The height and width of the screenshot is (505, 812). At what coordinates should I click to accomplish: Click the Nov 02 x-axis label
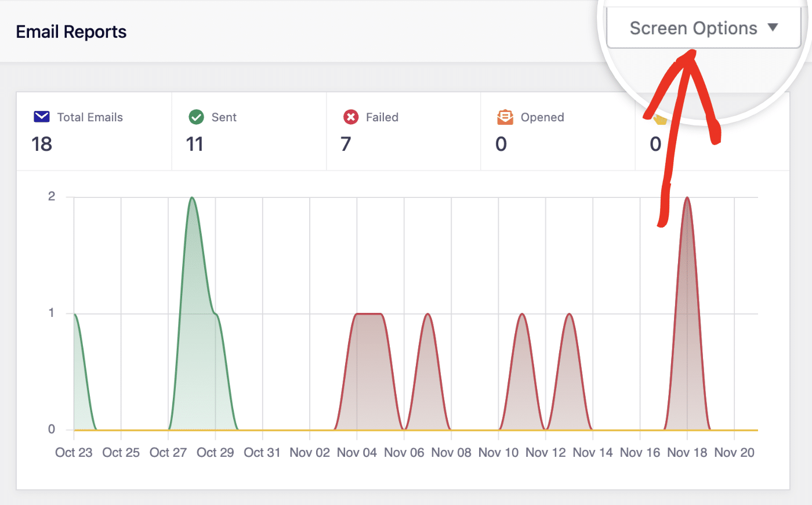[310, 453]
